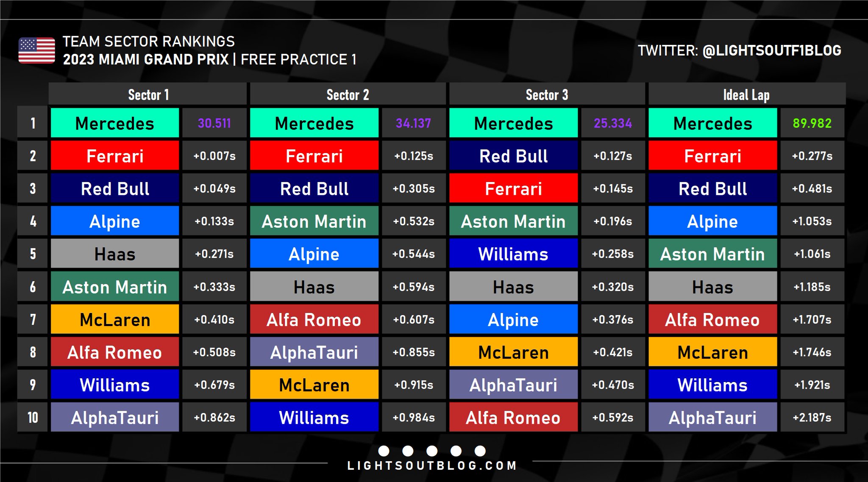Click the middle white pagination dot
This screenshot has height=482, width=868.
(432, 451)
